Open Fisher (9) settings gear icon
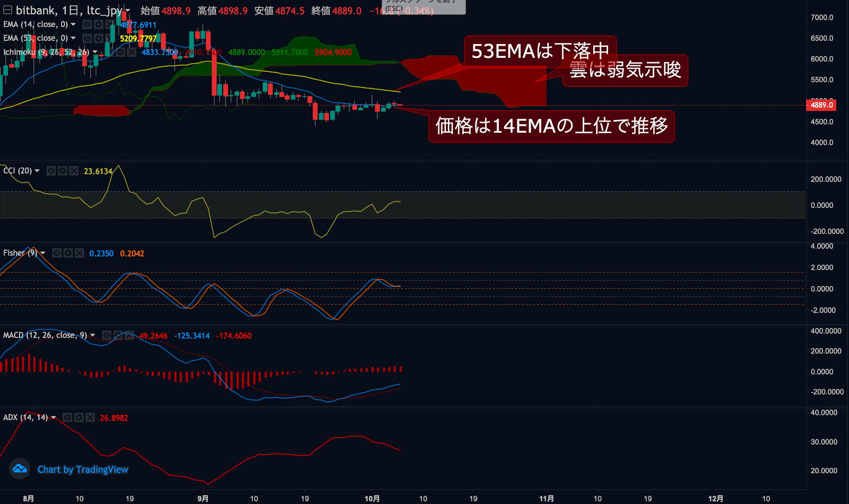 [x=68, y=253]
